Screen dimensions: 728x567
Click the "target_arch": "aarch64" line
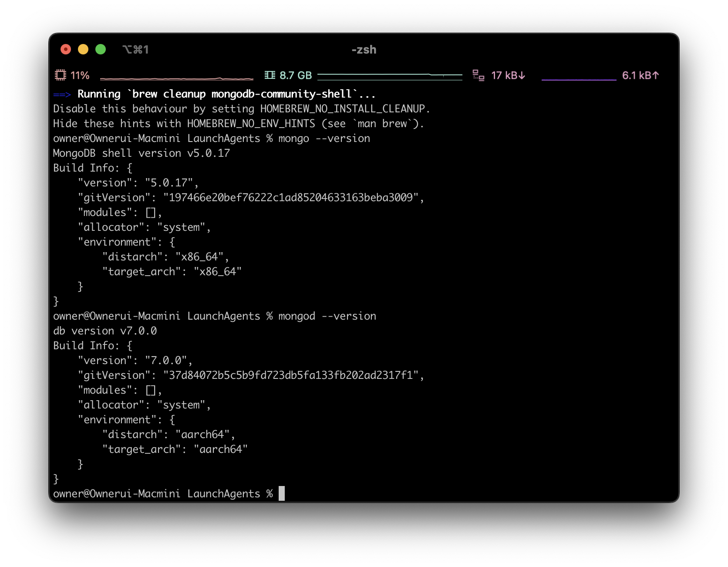point(175,449)
